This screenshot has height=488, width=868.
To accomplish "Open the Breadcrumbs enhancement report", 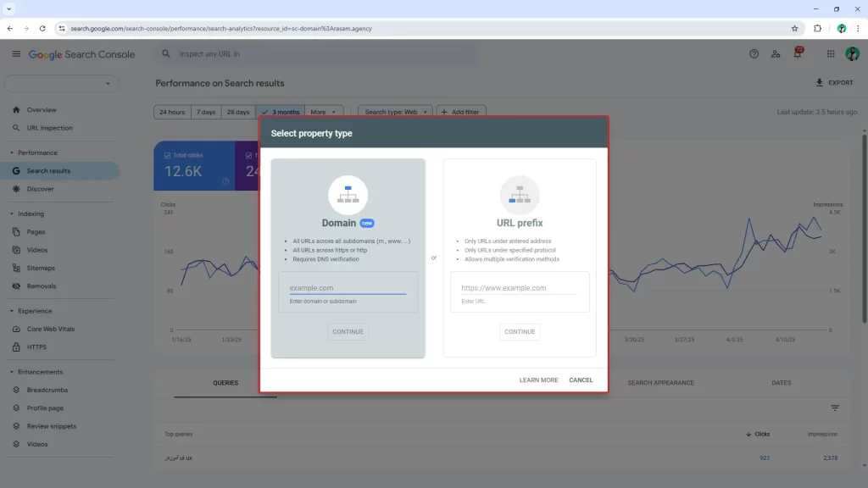I will pyautogui.click(x=47, y=390).
